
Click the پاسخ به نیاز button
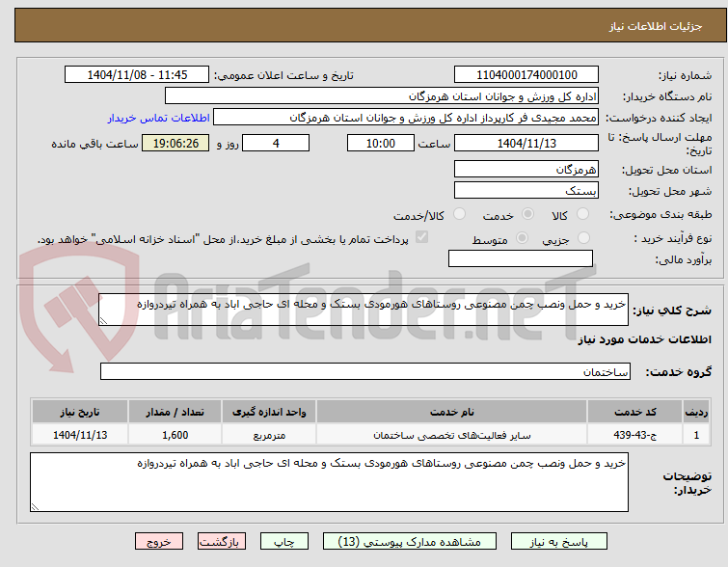click(x=558, y=542)
